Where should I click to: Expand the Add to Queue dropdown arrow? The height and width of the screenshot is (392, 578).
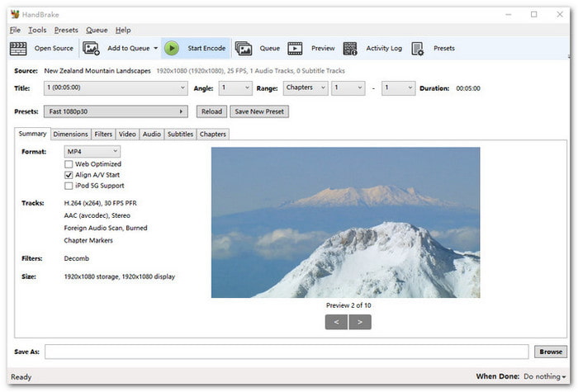tap(155, 48)
